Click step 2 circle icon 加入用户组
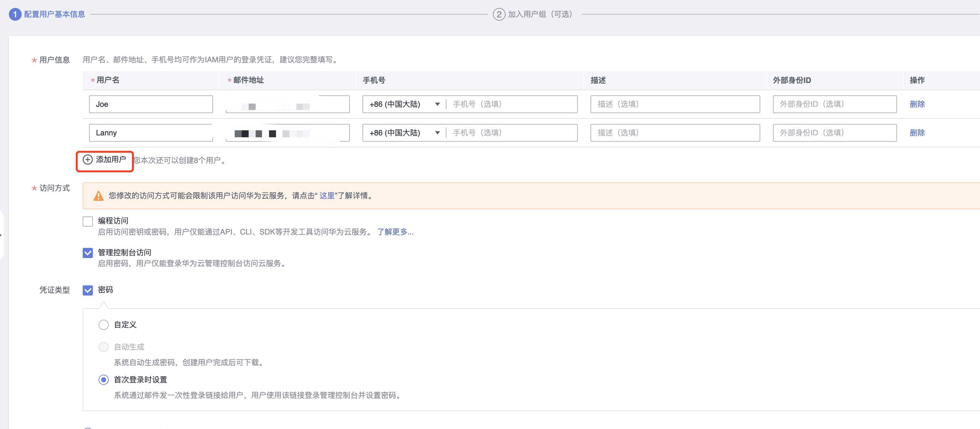Image resolution: width=980 pixels, height=429 pixels. (499, 14)
